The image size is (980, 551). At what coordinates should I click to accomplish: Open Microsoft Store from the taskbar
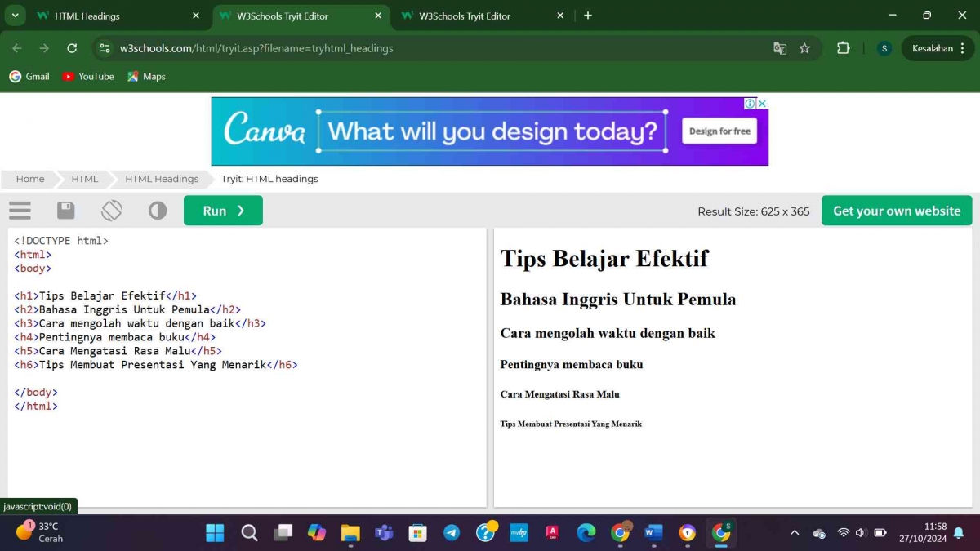coord(417,533)
